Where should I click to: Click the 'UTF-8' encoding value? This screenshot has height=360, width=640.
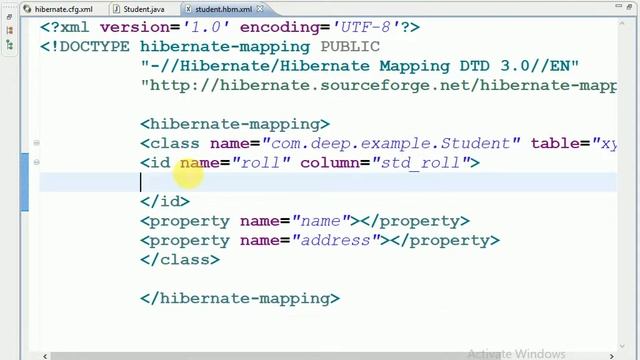click(x=367, y=27)
